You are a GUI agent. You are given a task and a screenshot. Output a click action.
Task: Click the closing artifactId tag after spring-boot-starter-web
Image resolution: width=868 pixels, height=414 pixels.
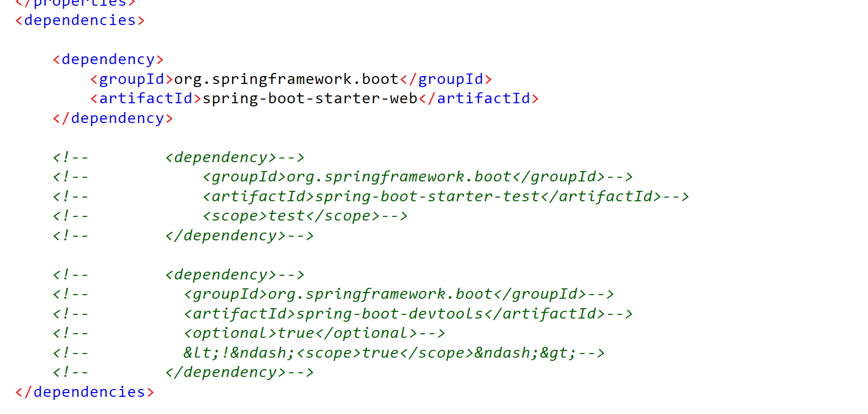tap(479, 99)
